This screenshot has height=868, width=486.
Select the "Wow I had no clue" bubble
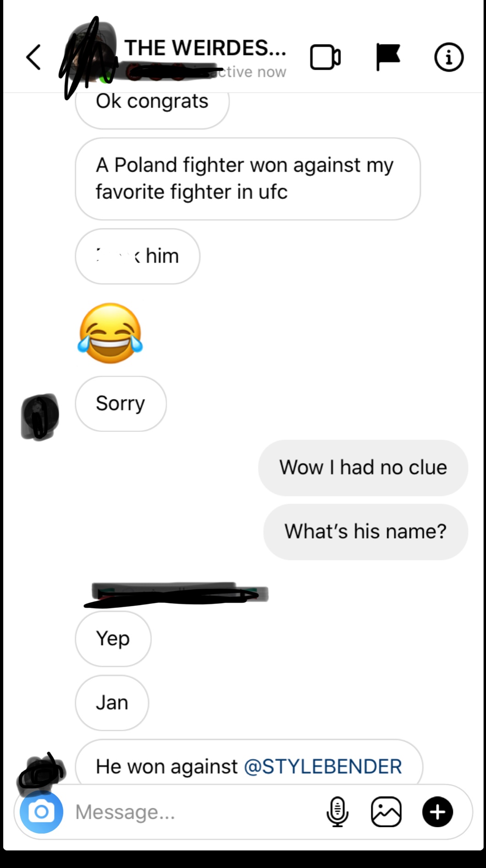(363, 468)
